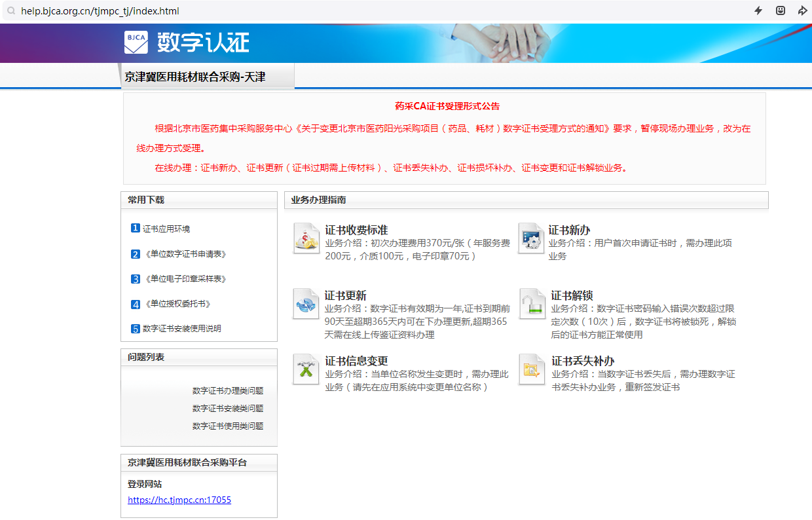Visit https://hc.tjmpc.cn:17055 login site
812x520 pixels.
pos(179,500)
